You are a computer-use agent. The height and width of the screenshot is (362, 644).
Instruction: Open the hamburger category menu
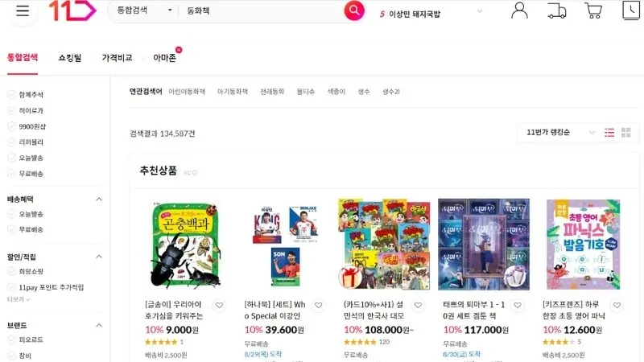(23, 10)
